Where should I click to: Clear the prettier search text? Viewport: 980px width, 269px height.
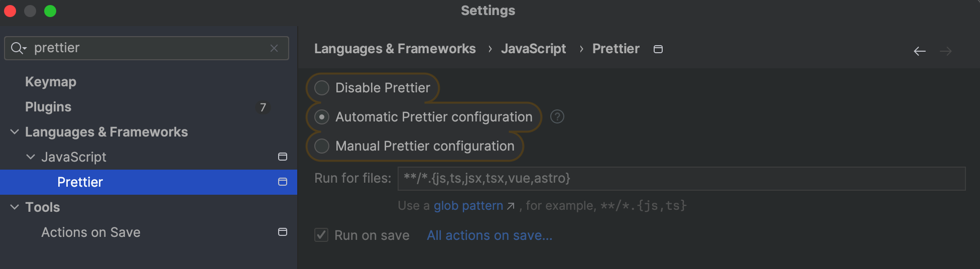[274, 48]
